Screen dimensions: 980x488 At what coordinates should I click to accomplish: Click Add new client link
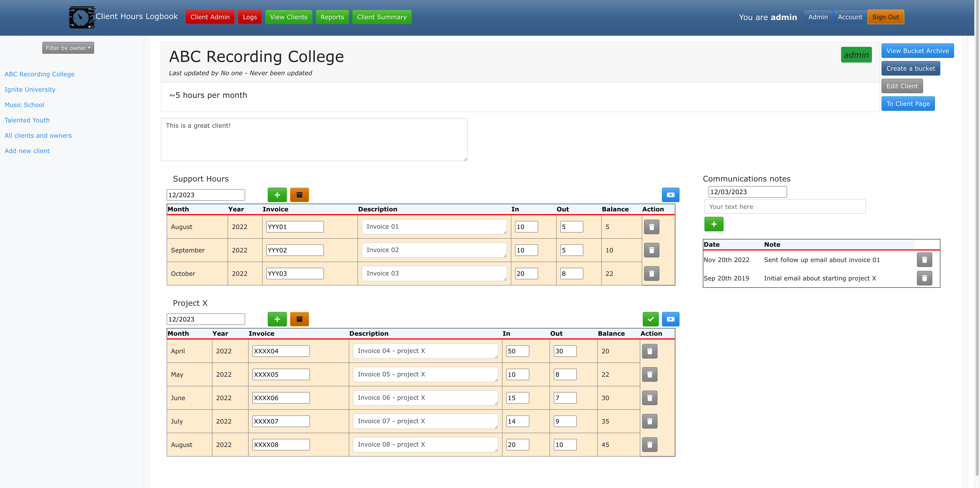click(x=27, y=151)
